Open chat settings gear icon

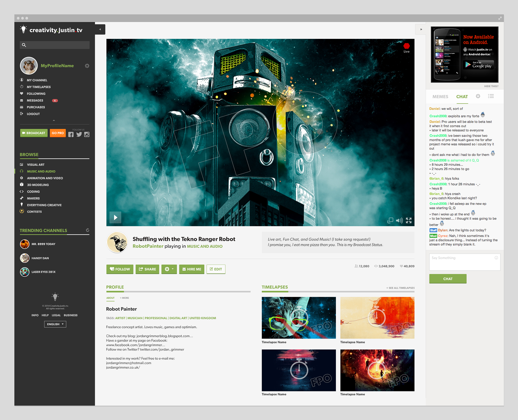point(478,96)
